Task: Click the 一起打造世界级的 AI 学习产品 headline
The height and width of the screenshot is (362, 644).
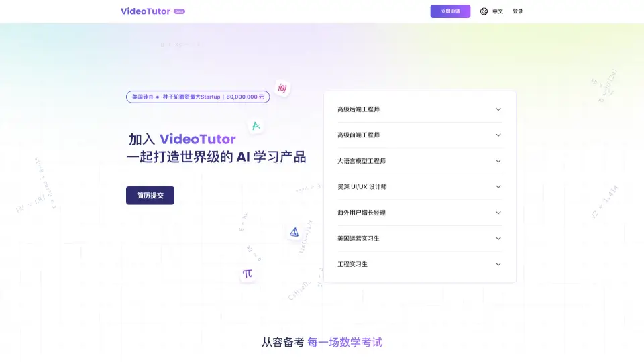Action: point(216,157)
